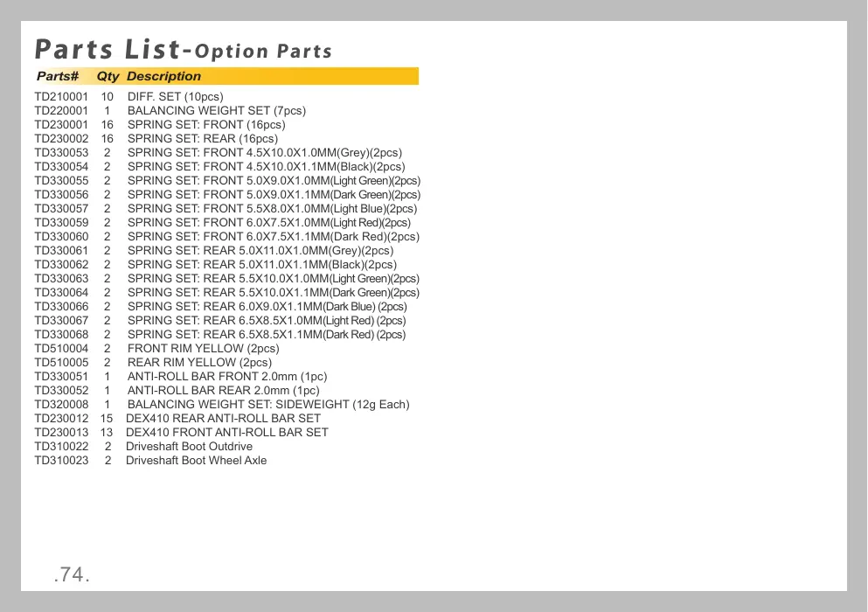Click part number TD230013
The image size is (868, 612).
pyautogui.click(x=61, y=432)
